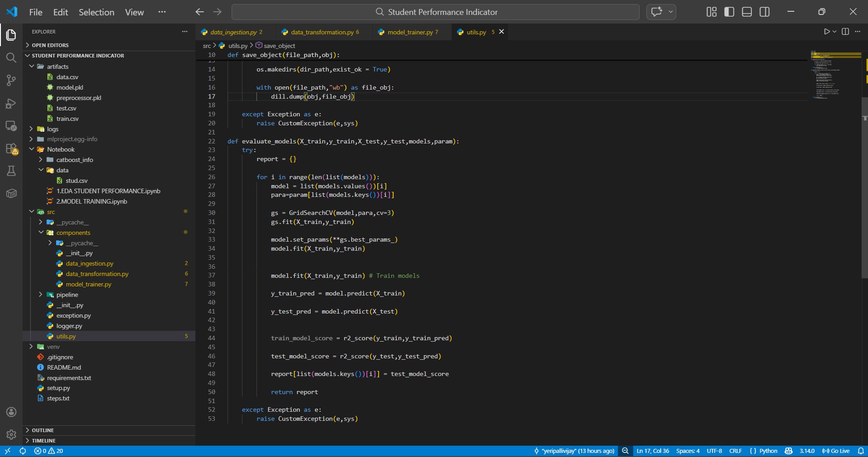This screenshot has width=868, height=457.
Task: Open the Manage settings gear
Action: coord(11,434)
